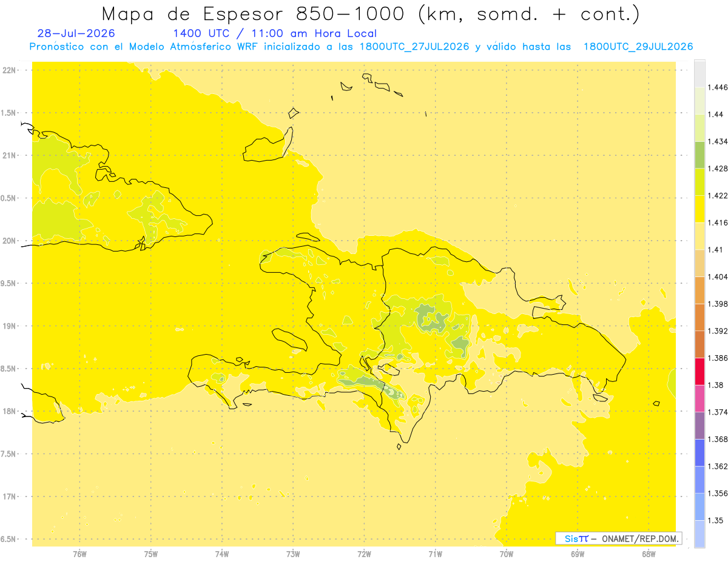Click the legend value '1.428'

pos(719,169)
